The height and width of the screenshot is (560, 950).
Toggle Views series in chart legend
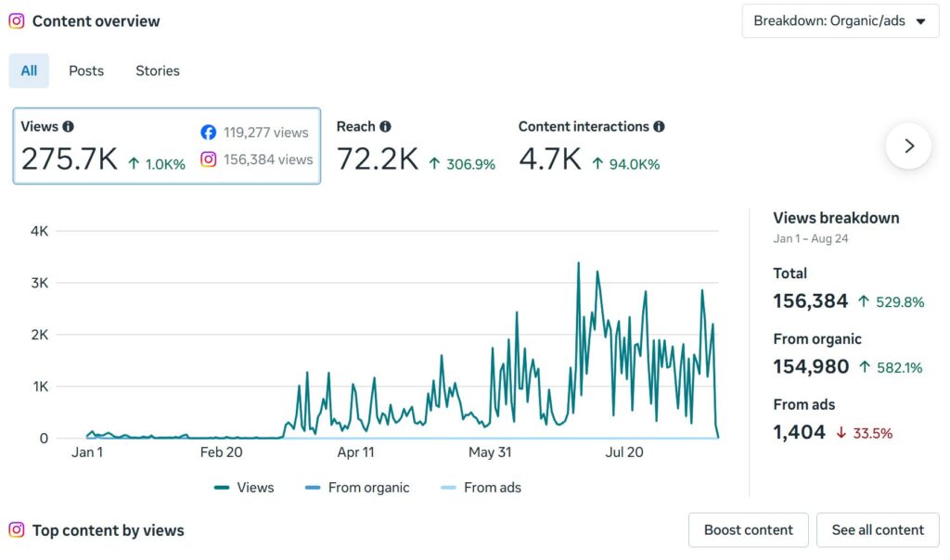click(x=244, y=488)
